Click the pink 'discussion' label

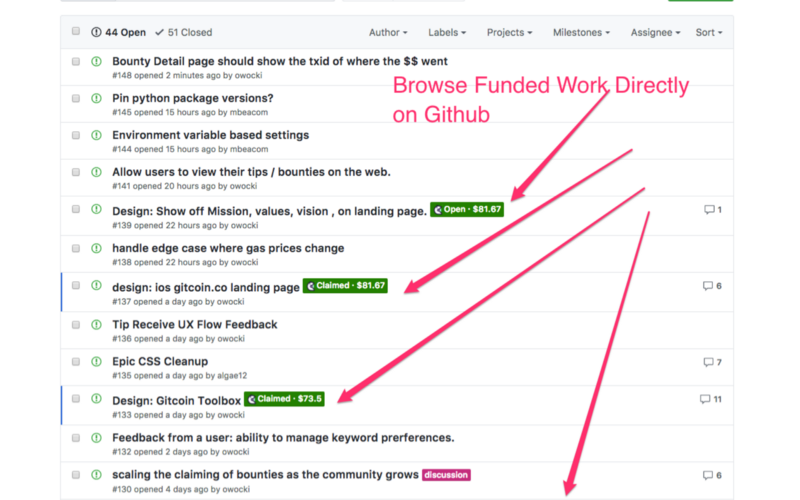446,475
